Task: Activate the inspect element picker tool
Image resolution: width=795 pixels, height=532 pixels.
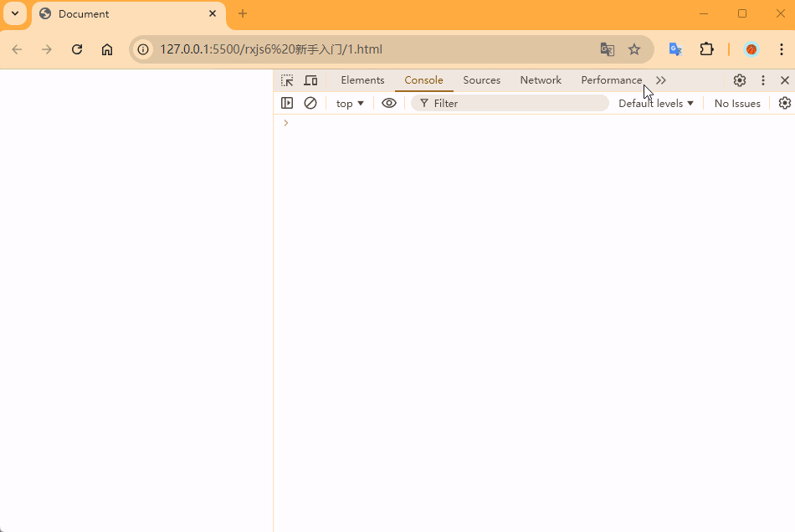Action: click(287, 80)
